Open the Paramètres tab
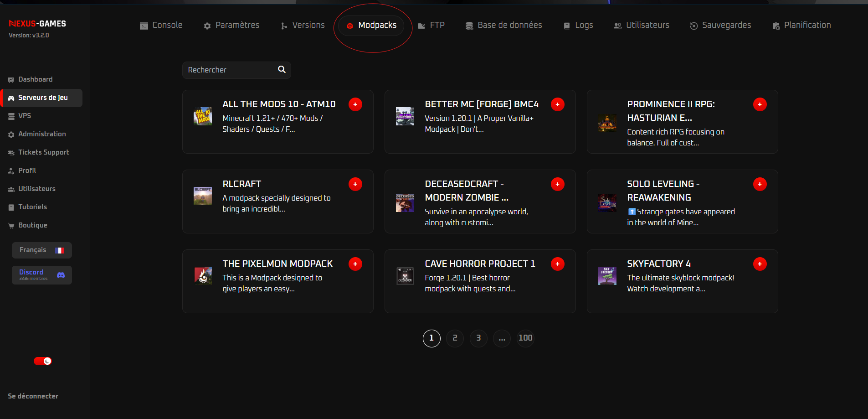The width and height of the screenshot is (868, 419). click(231, 26)
